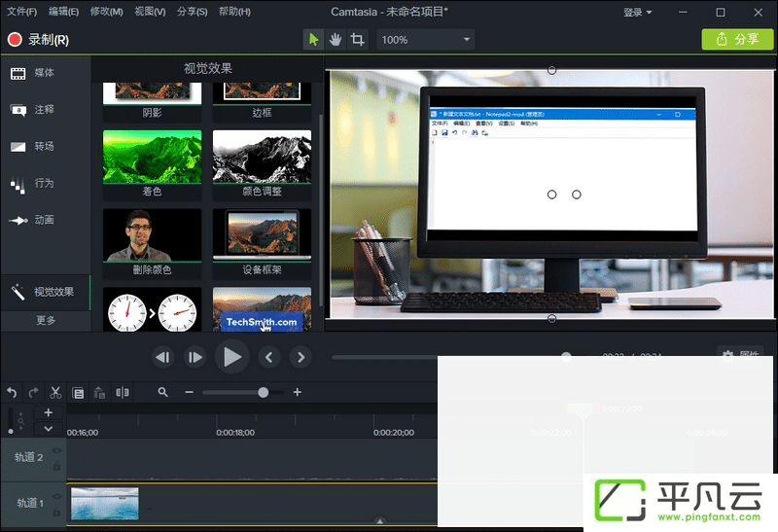This screenshot has height=532, width=778.
Task: Redo the last action
Action: [33, 393]
